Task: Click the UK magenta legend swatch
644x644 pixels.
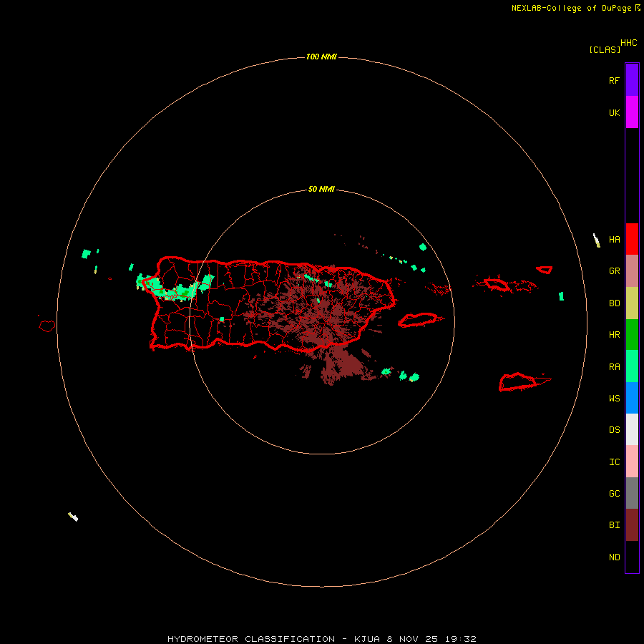Action: tap(632, 112)
